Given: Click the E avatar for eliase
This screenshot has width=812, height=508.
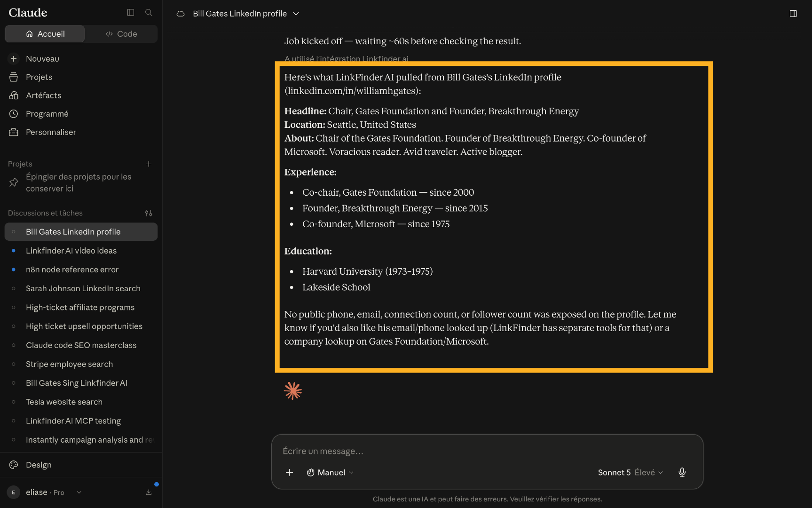Looking at the screenshot, I should click(14, 492).
